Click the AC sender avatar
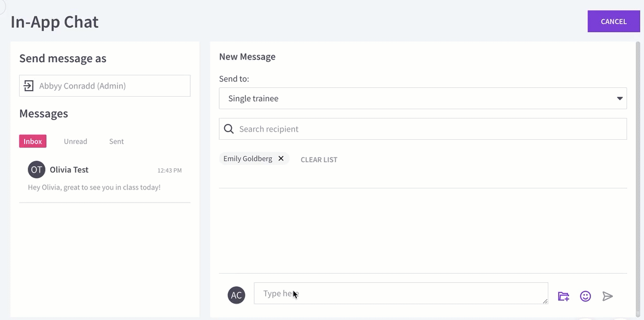The width and height of the screenshot is (644, 320). 237,295
